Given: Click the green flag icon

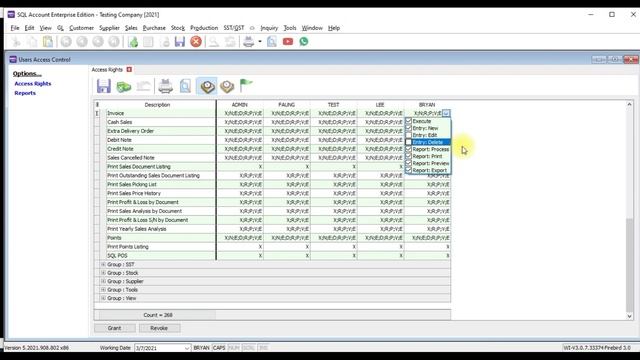Looking at the screenshot, I should pos(246,85).
